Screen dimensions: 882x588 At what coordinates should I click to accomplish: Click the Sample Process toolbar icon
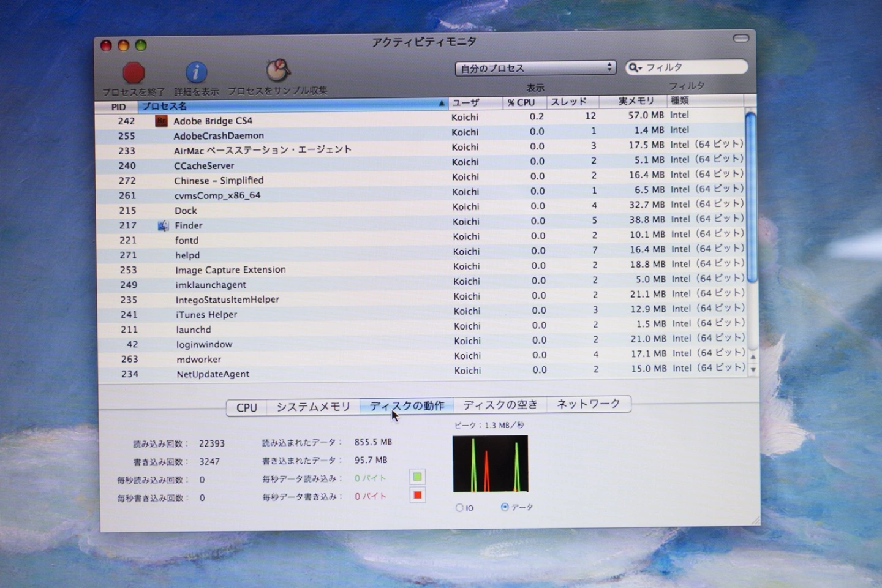(277, 70)
